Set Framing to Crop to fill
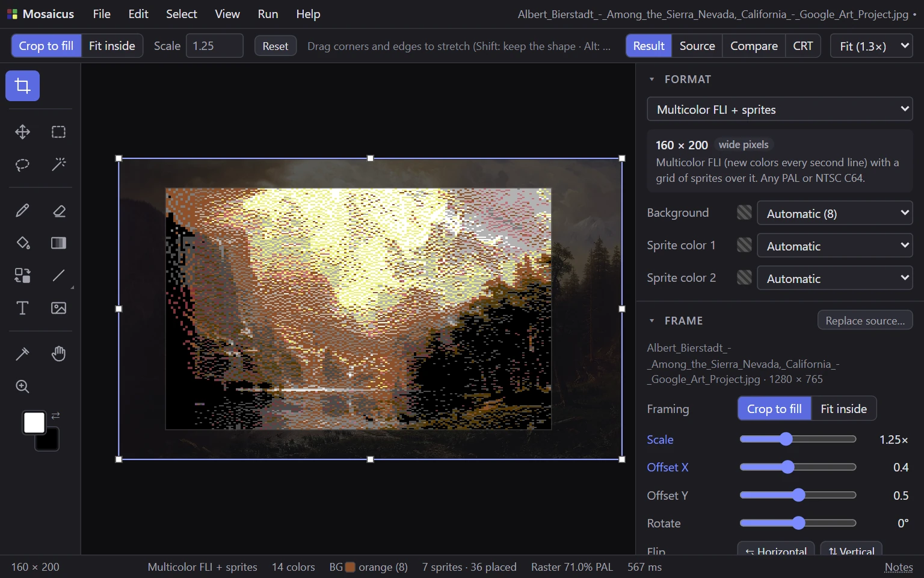The height and width of the screenshot is (578, 924). (774, 409)
